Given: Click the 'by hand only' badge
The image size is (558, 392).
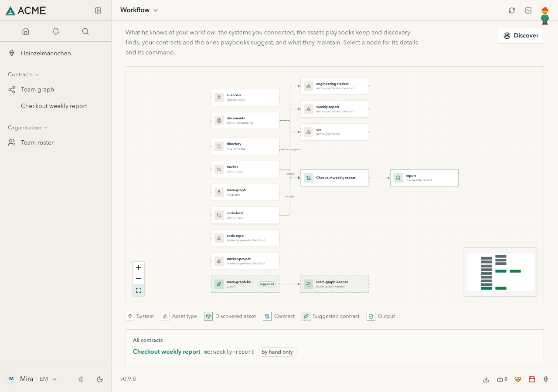Looking at the screenshot, I should 277,352.
